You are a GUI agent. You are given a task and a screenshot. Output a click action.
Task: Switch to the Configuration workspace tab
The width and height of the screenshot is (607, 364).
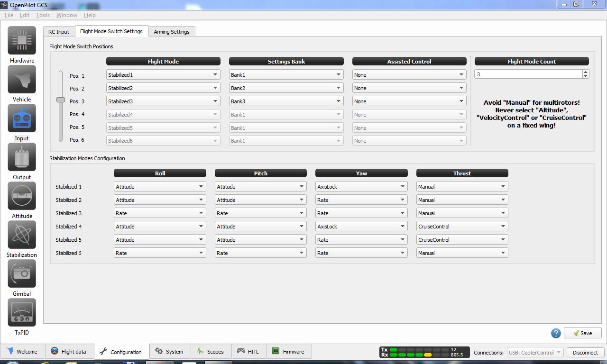tap(121, 352)
